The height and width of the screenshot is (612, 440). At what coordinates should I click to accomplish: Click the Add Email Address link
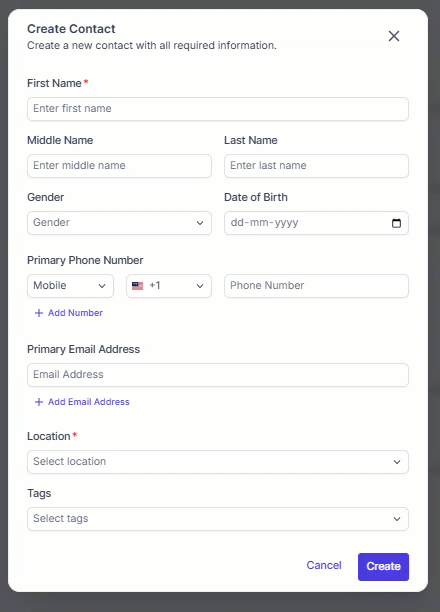[x=89, y=402]
